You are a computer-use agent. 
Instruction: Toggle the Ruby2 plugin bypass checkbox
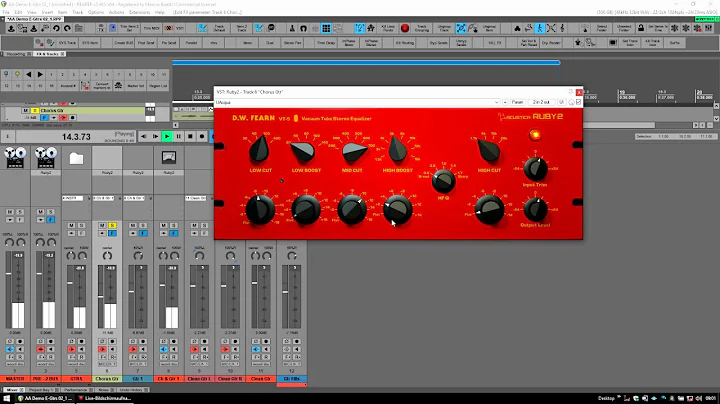[578, 102]
